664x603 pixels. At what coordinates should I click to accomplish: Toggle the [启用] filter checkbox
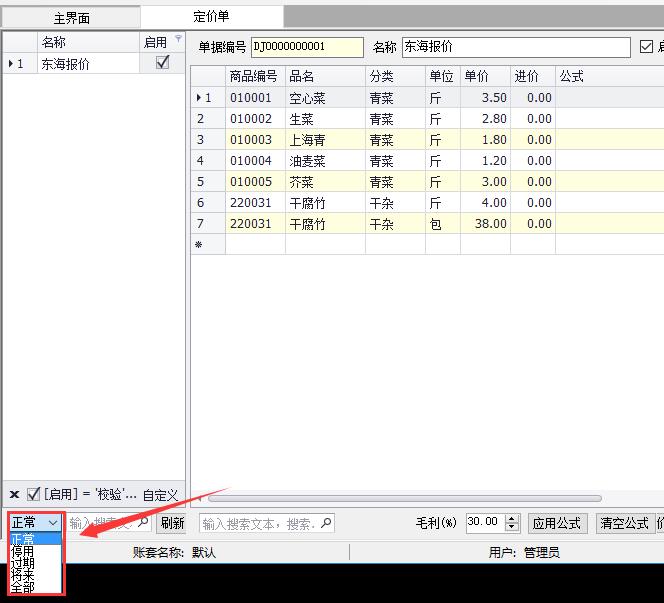pyautogui.click(x=33, y=494)
